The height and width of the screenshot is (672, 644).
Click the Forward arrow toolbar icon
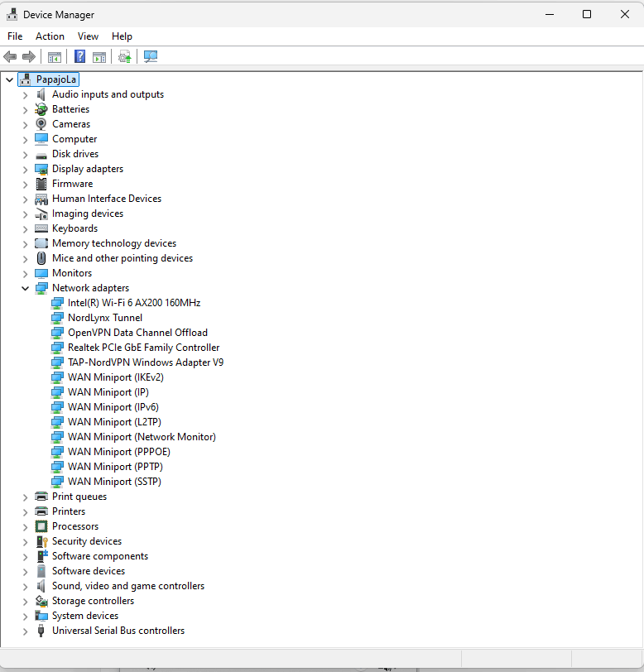[x=29, y=56]
